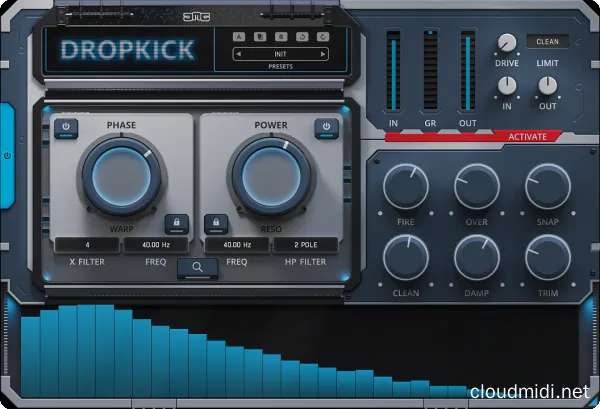Select preset slot A
Viewport: 600px width, 409px height.
pos(240,38)
